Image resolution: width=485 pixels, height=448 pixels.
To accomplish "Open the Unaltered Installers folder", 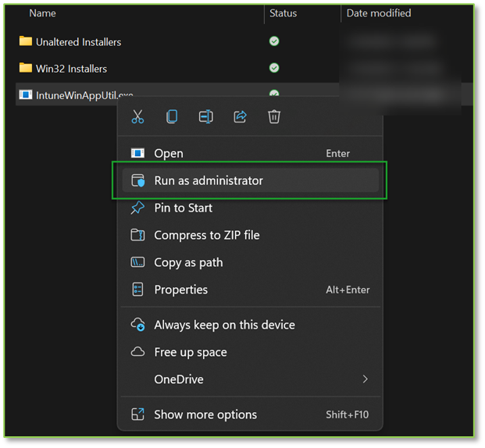I will click(x=79, y=42).
